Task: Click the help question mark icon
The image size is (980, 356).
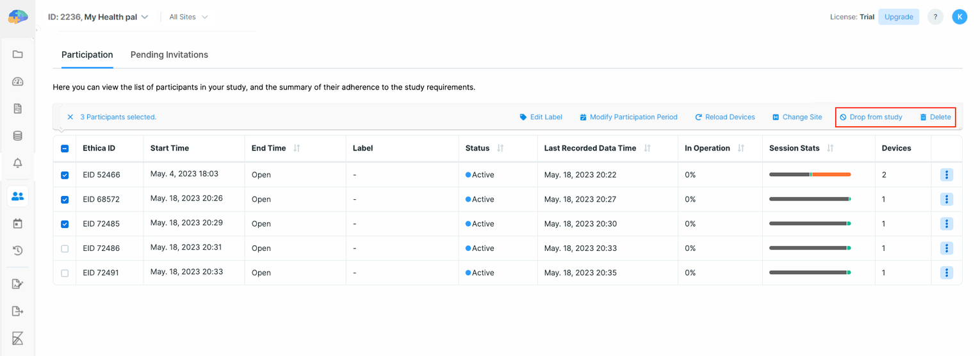Action: (935, 17)
